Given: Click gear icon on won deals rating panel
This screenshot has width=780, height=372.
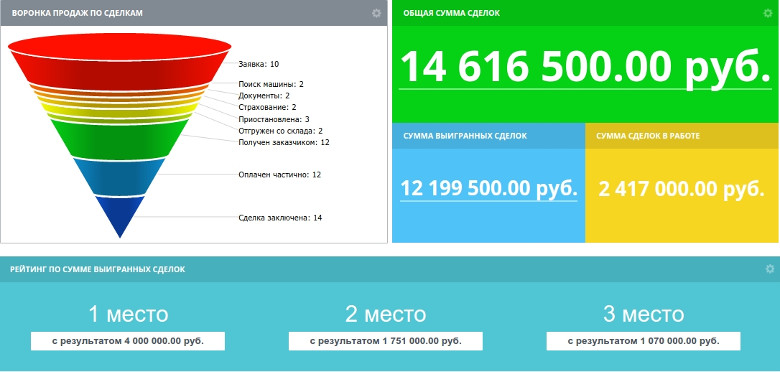Looking at the screenshot, I should point(770,269).
